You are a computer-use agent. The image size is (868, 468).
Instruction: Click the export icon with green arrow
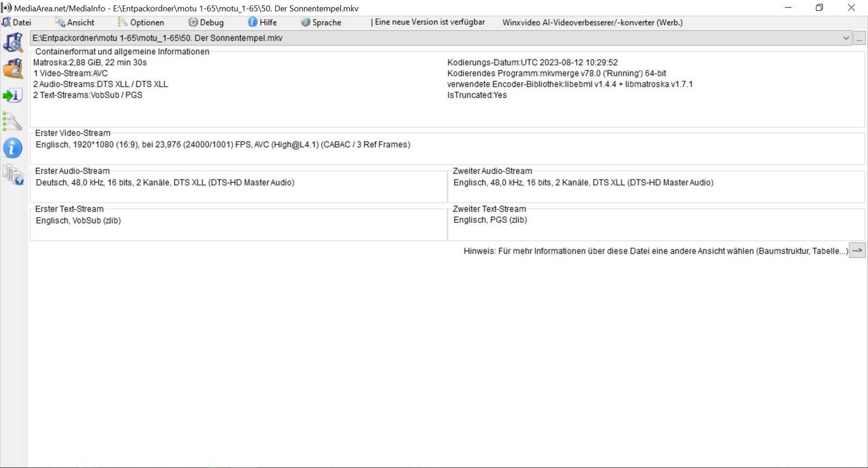point(12,95)
